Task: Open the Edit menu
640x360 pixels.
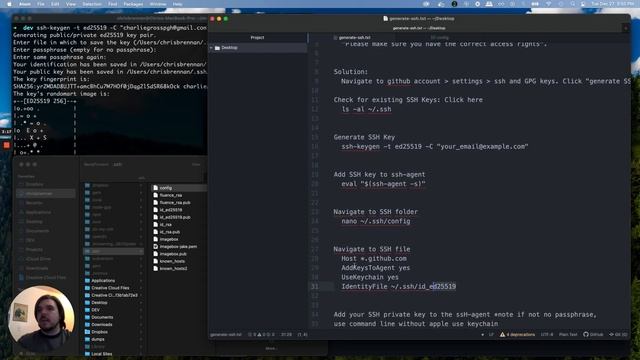Action: point(55,4)
